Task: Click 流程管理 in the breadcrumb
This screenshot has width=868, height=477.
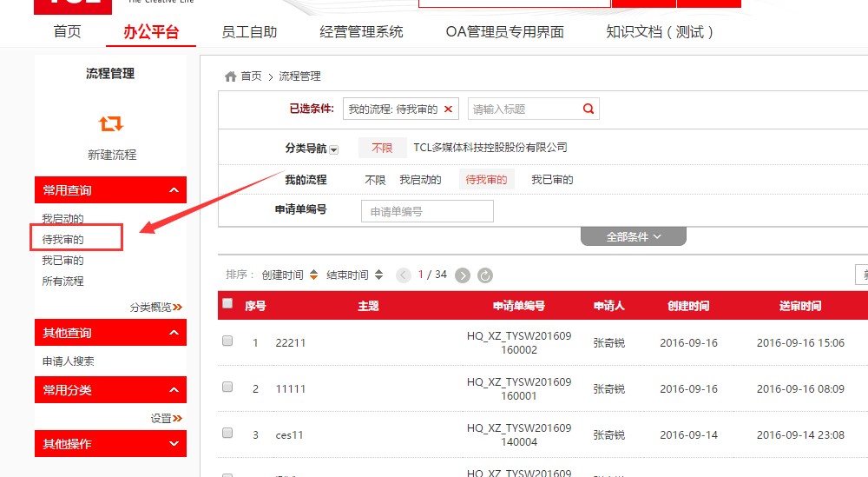Action: coord(300,76)
